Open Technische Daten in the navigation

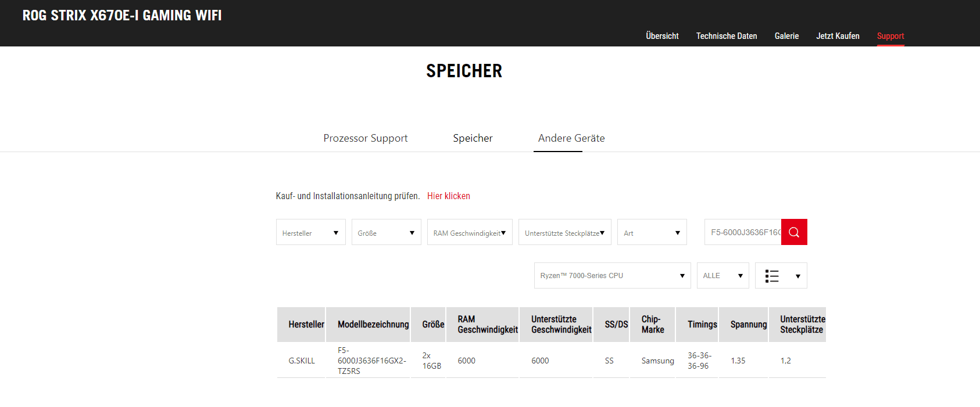[727, 36]
